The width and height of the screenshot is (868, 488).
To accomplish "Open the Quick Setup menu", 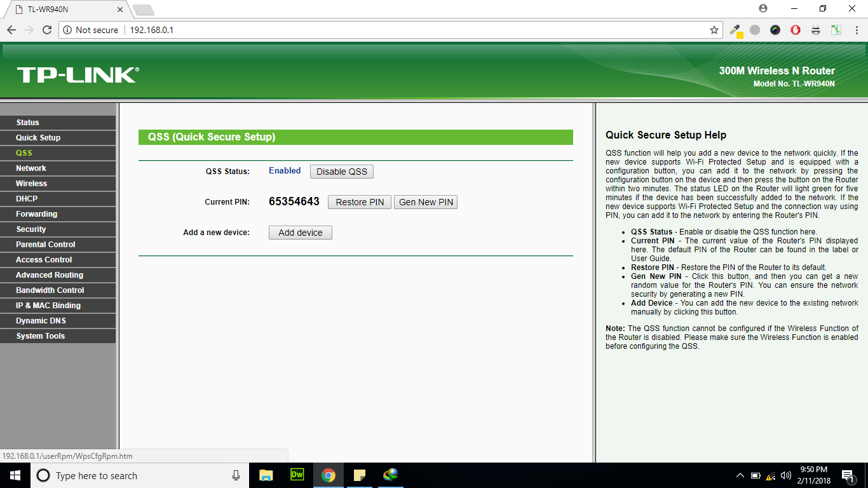I will click(x=58, y=138).
